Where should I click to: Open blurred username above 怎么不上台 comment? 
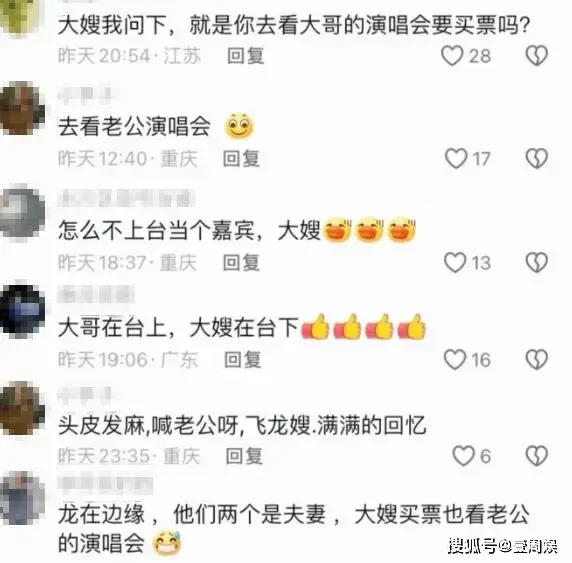pos(126,198)
